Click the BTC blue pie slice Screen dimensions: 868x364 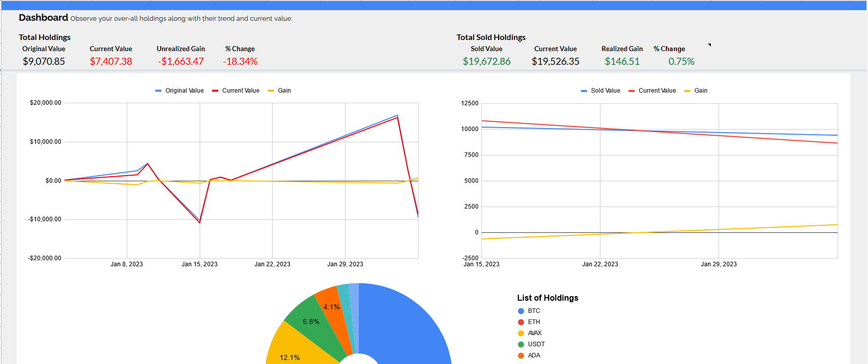tap(405, 324)
